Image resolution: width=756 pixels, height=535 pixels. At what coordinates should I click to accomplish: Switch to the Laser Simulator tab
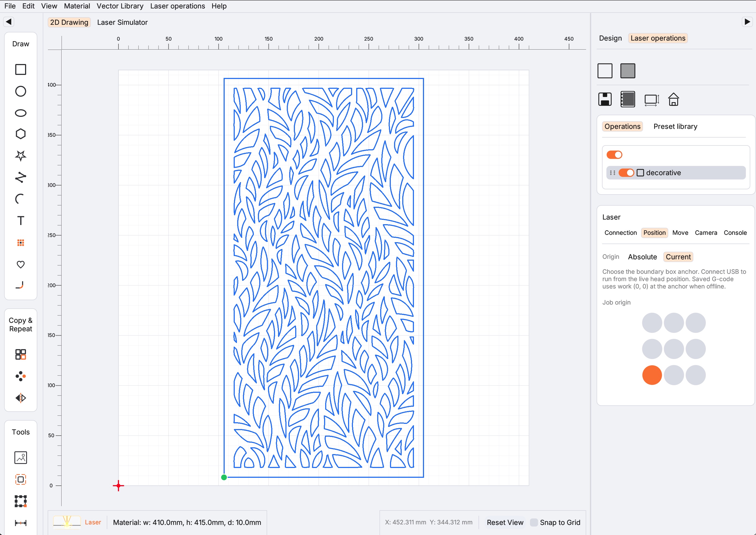pyautogui.click(x=122, y=22)
